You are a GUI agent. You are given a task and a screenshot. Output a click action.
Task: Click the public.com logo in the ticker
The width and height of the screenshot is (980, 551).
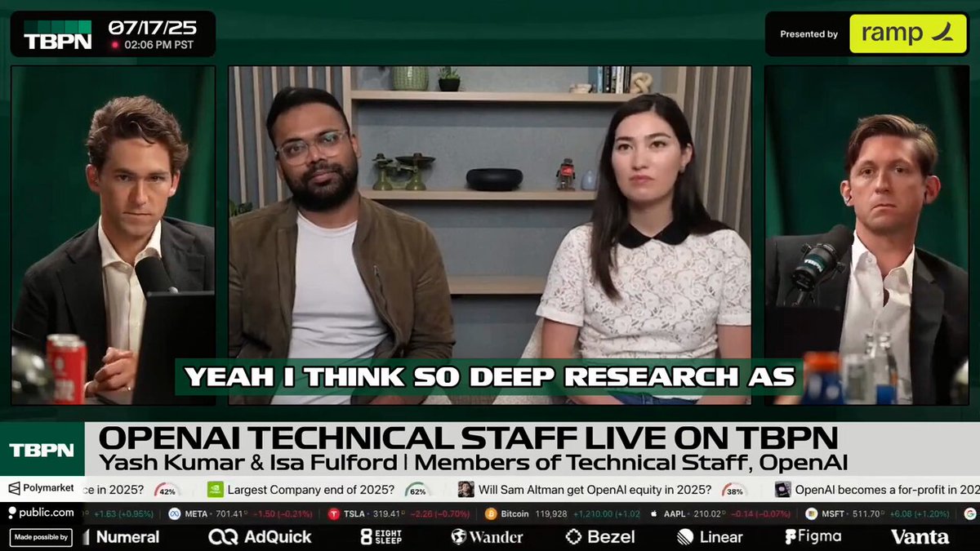point(40,513)
